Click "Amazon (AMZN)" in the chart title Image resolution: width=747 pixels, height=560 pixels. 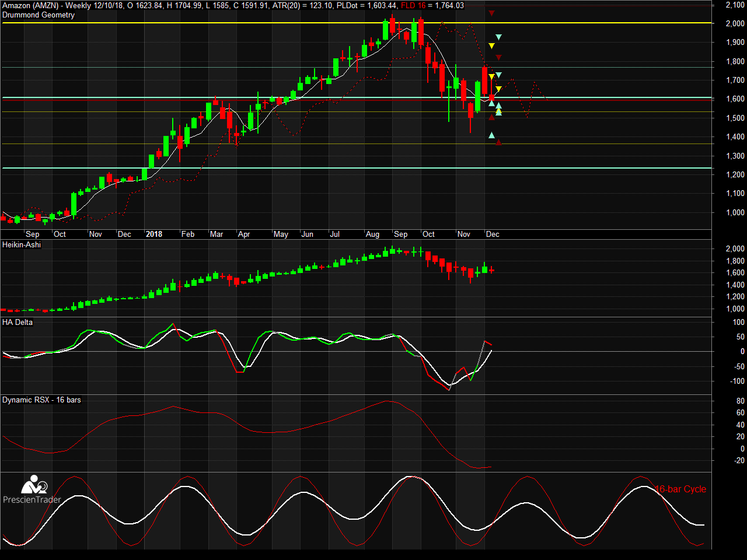pyautogui.click(x=30, y=6)
